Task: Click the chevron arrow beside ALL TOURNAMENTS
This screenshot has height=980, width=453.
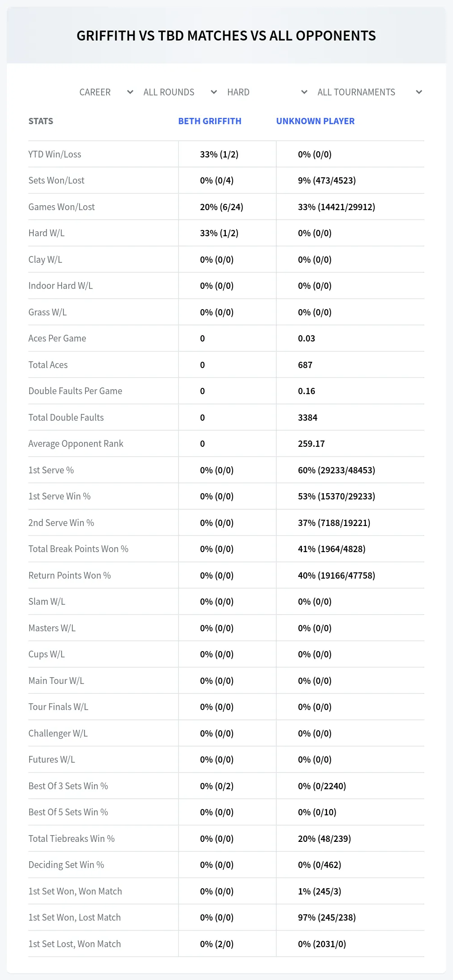Action: pyautogui.click(x=419, y=92)
